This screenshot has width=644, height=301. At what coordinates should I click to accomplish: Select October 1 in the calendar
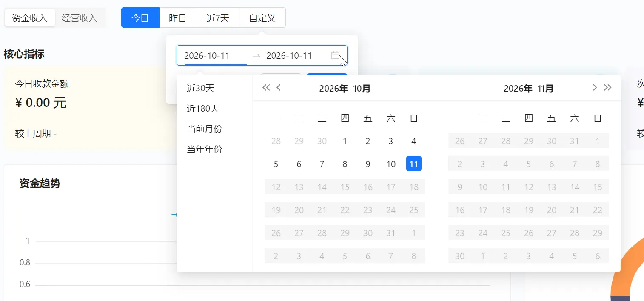(x=345, y=141)
